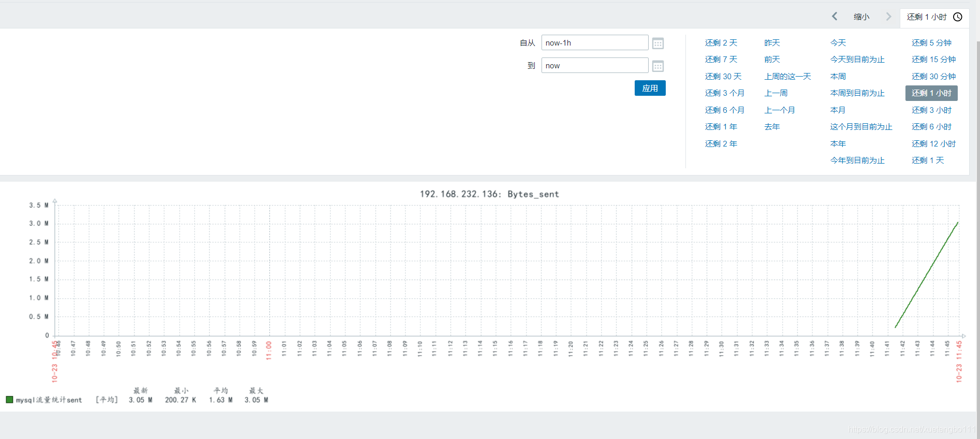980x439 pixels.
Task: Click the next time period right arrow
Action: (889, 17)
